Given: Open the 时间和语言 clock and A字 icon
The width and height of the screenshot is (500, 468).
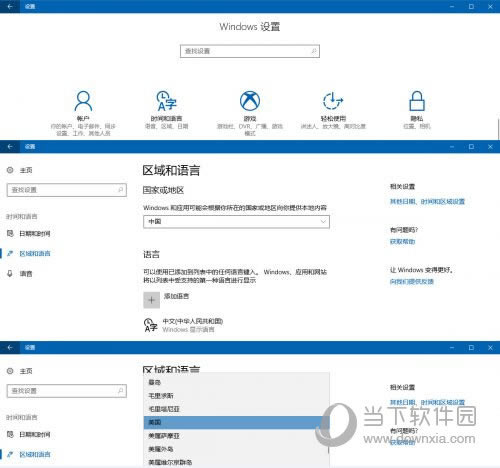Looking at the screenshot, I should (166, 101).
